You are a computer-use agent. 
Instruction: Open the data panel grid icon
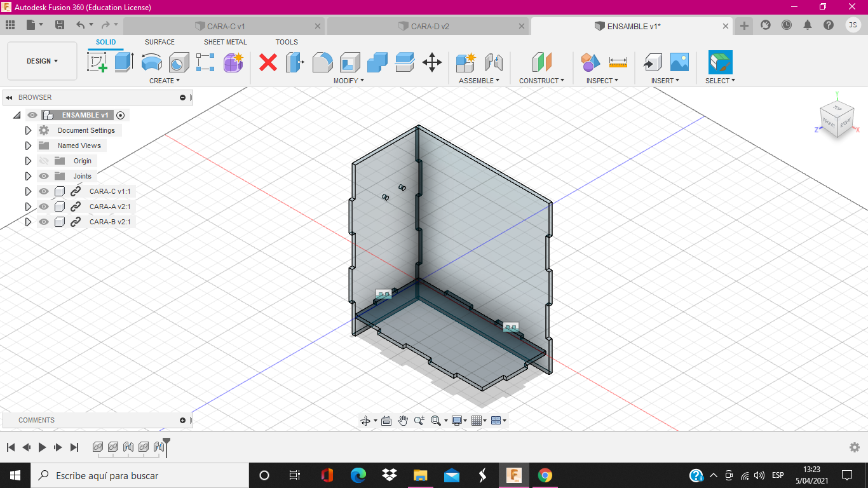pos(10,25)
